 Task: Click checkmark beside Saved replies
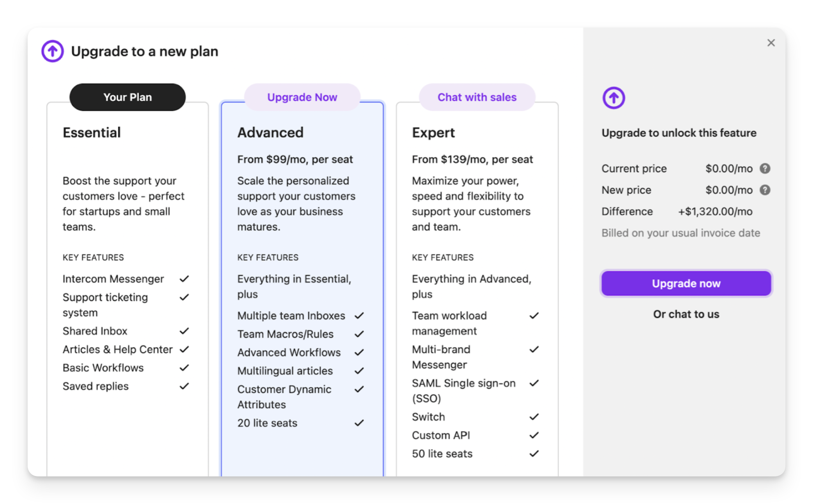[184, 386]
